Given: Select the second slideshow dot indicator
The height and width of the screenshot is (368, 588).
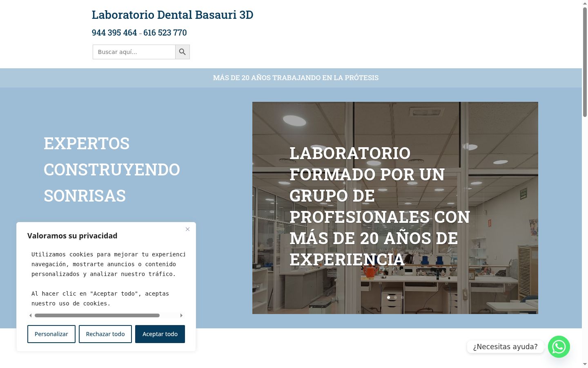Looking at the screenshot, I should [395, 298].
